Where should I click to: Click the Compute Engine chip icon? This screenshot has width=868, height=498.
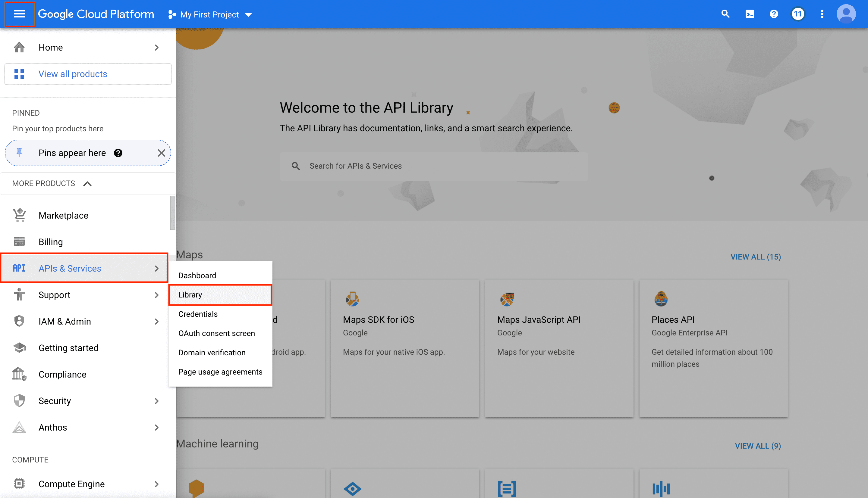pos(19,484)
